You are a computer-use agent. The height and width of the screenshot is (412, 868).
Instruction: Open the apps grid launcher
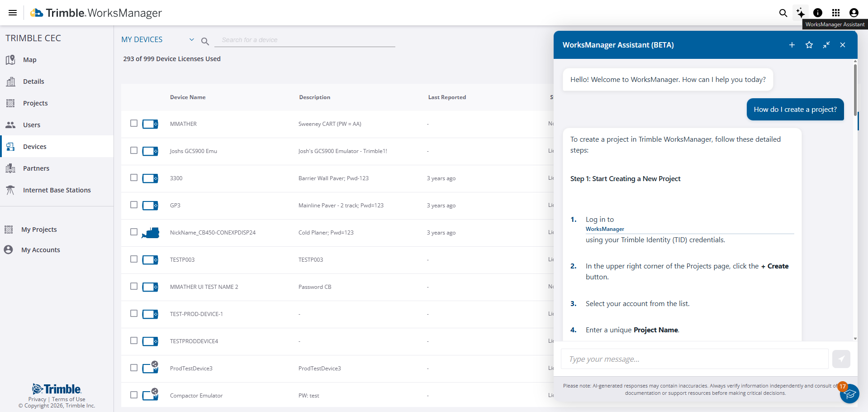[x=836, y=13]
